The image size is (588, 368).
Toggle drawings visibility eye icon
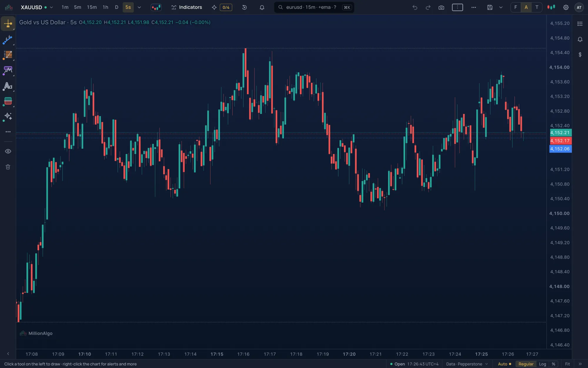point(8,151)
